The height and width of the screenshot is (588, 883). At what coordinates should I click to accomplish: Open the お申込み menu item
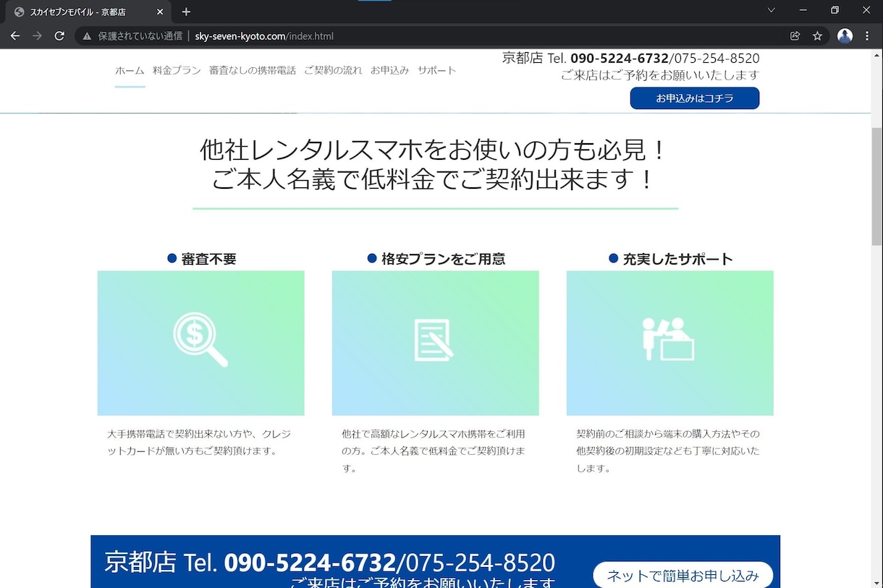[x=390, y=70]
